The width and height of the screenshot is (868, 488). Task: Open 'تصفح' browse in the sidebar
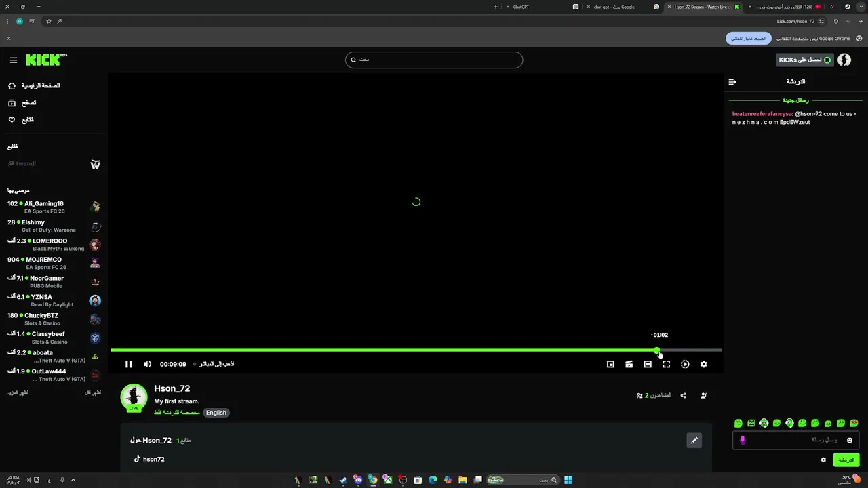point(22,103)
